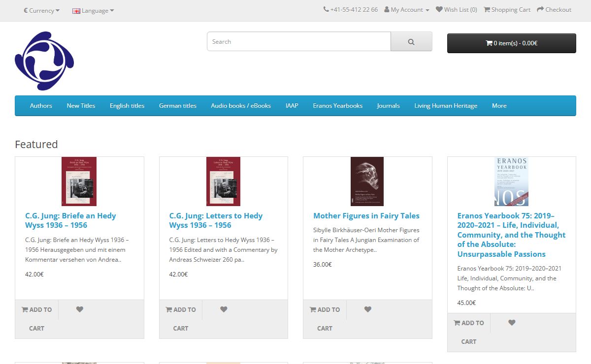The image size is (591, 364).
Task: Open Eranos Yearbook cover image
Action: pos(511,182)
